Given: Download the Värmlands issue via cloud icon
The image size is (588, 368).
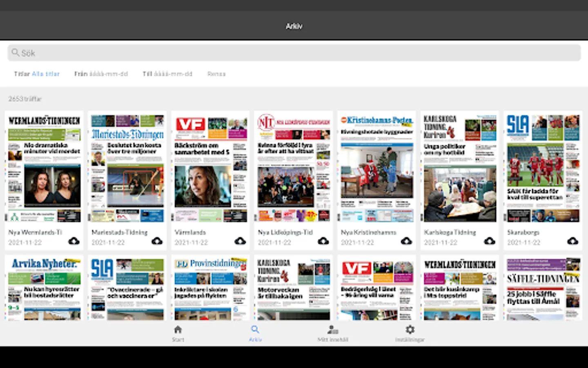Looking at the screenshot, I should [240, 241].
